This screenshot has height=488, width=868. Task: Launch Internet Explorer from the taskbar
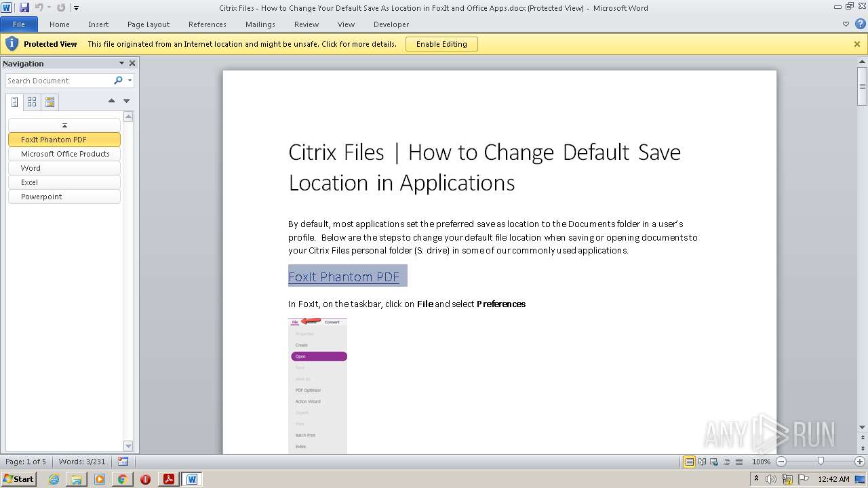(54, 479)
